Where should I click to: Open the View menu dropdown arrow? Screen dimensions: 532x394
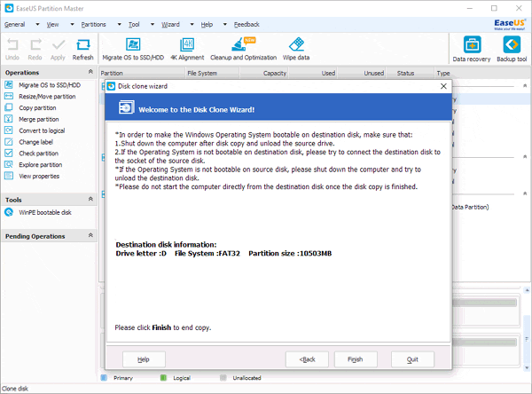pos(72,25)
